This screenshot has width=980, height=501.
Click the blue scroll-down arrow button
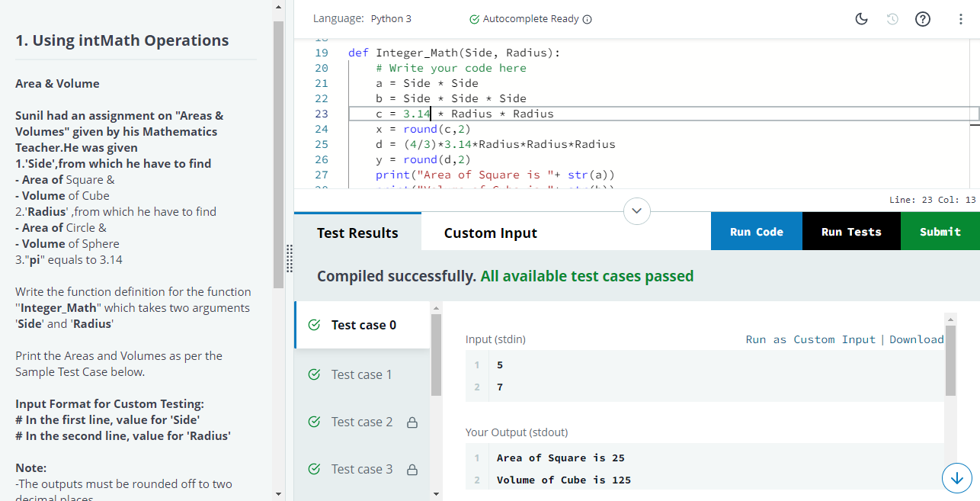click(956, 478)
